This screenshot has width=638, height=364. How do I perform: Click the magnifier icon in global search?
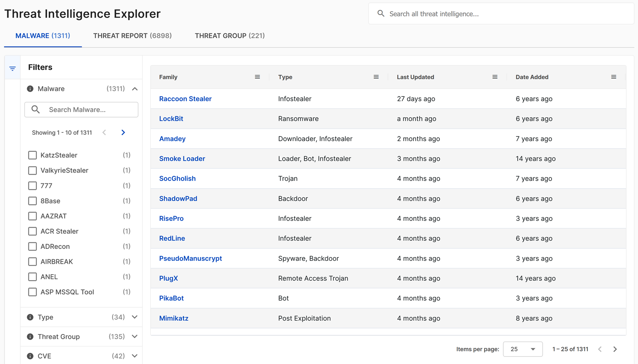pyautogui.click(x=381, y=14)
